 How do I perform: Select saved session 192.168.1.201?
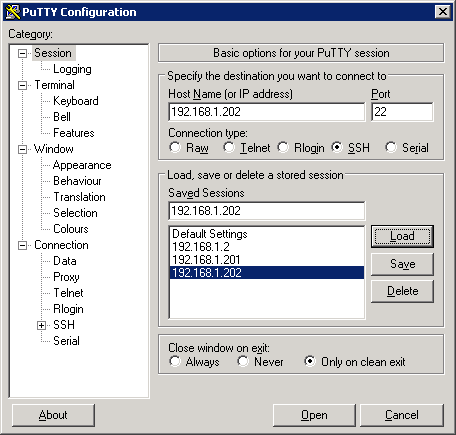click(267, 260)
